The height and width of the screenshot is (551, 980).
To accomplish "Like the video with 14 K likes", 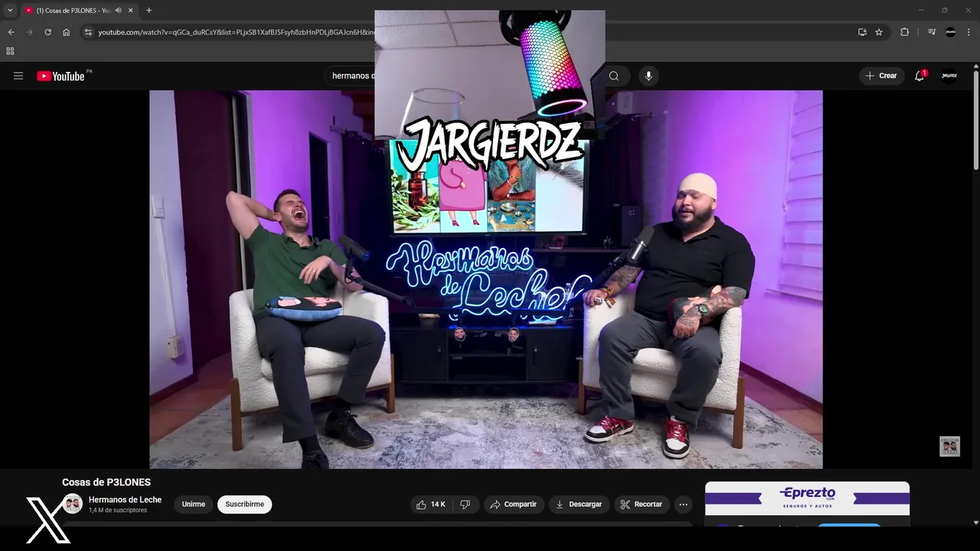I will [x=431, y=504].
